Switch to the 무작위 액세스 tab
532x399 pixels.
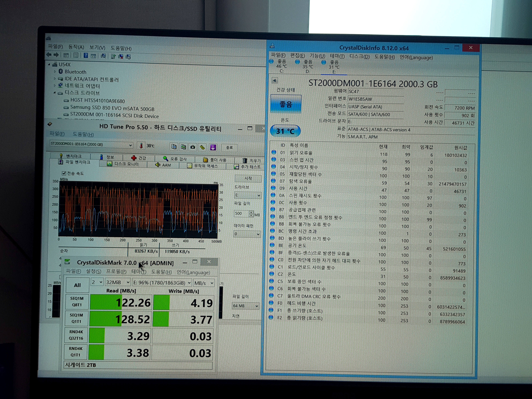click(202, 166)
